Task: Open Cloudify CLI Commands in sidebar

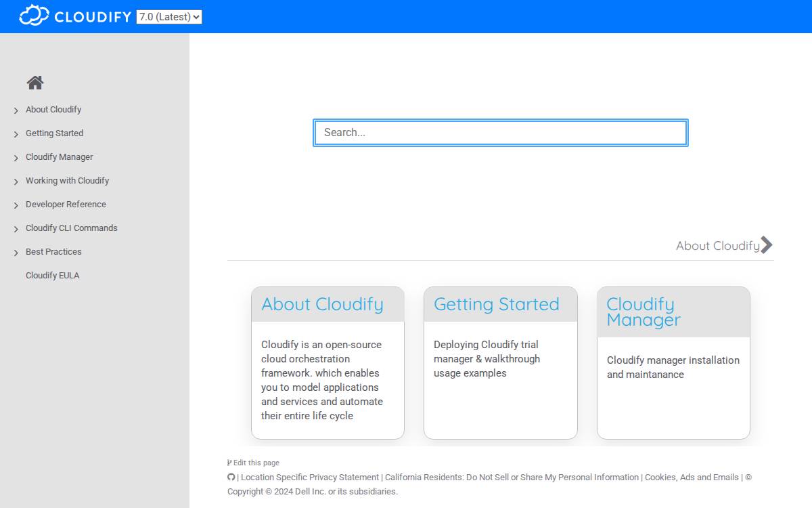Action: pyautogui.click(x=72, y=228)
